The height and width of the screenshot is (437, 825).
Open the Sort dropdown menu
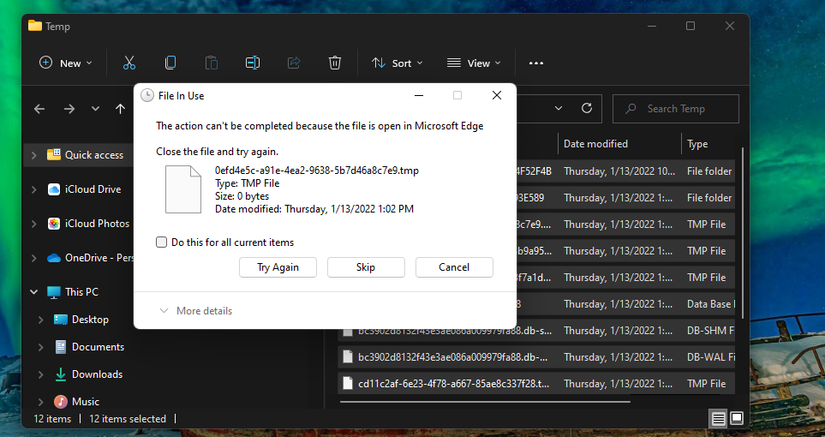tap(397, 63)
